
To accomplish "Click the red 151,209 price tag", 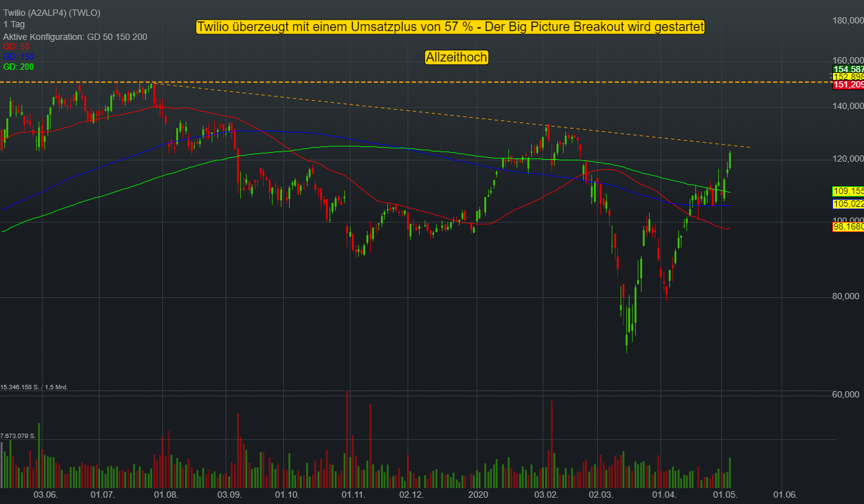I will [x=848, y=84].
